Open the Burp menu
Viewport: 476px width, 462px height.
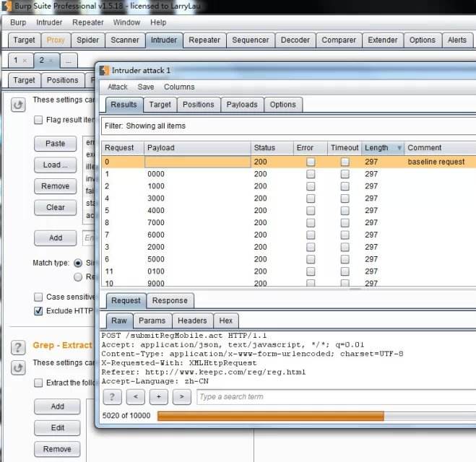click(x=18, y=22)
